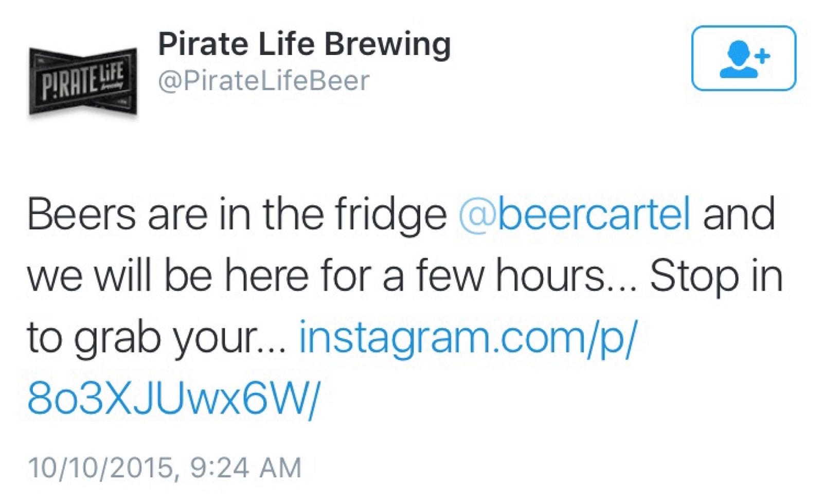Select the person silhouette in follow button
The image size is (823, 504).
[739, 60]
